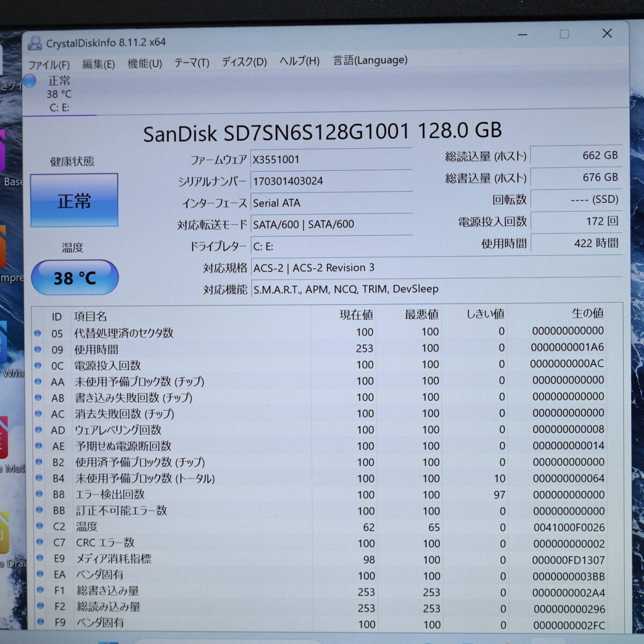
Task: Click the status dot for row F2
Action: click(40, 606)
